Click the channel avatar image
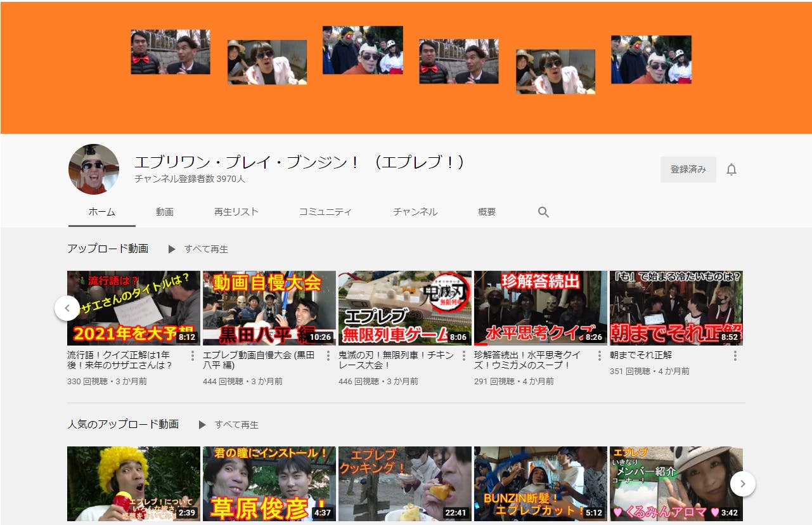812x525 pixels. 94,169
